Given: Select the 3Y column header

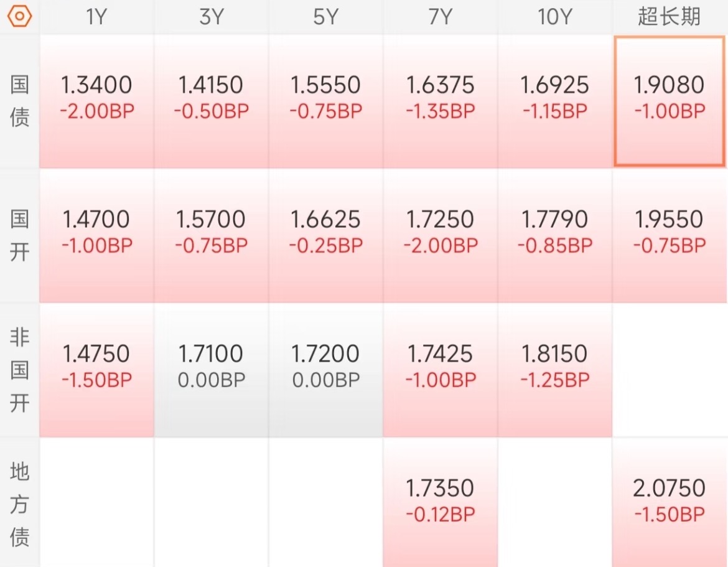Looking at the screenshot, I should point(212,17).
